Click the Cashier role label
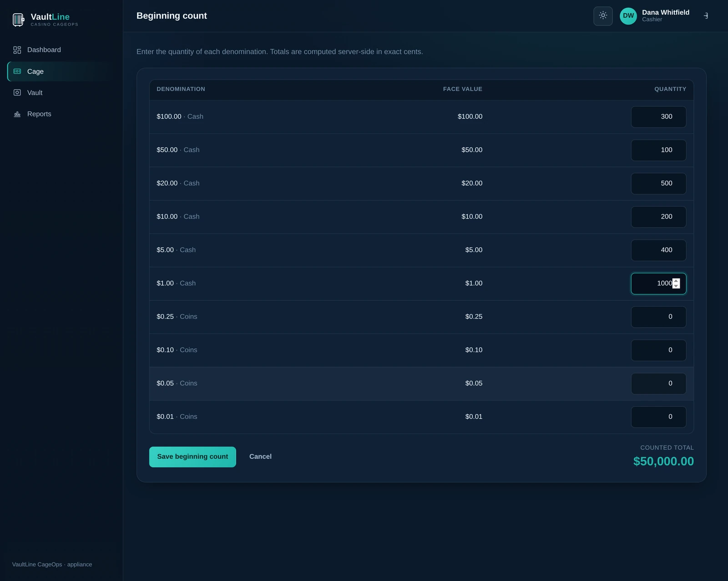Viewport: 728px width, 581px height. [x=652, y=20]
